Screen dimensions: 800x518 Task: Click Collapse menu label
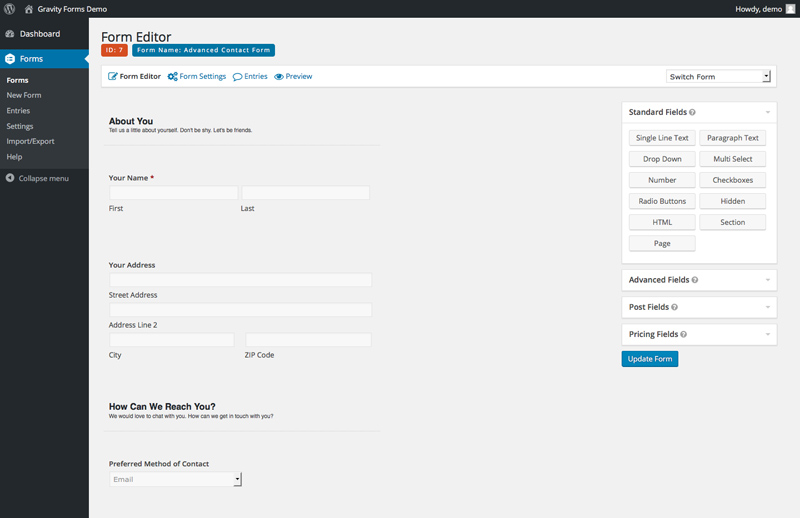pyautogui.click(x=44, y=178)
